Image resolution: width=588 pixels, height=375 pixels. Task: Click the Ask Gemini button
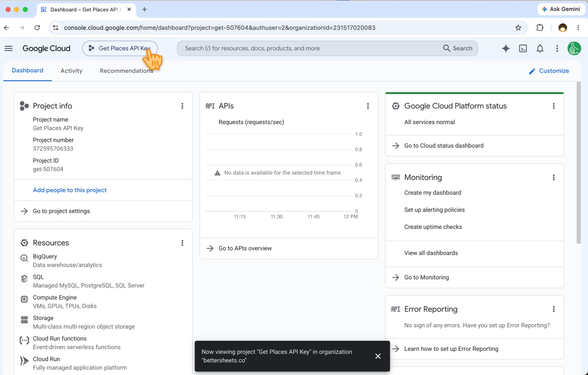[x=561, y=9]
